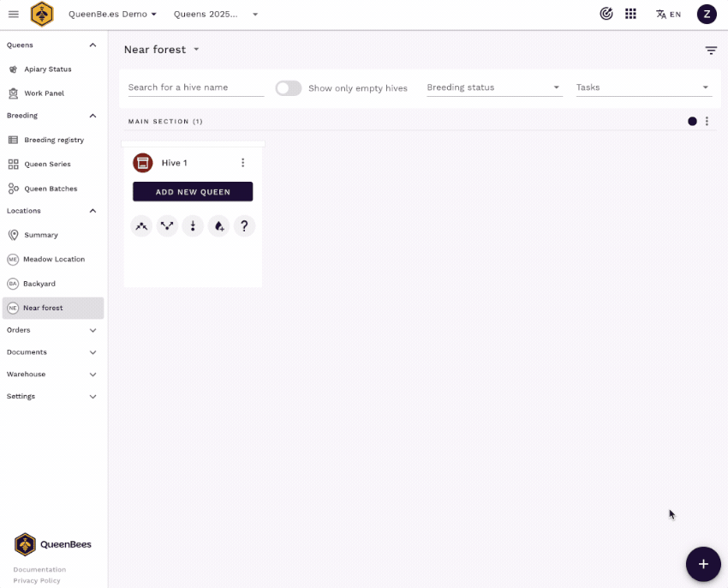Click the question mark icon on Hive 1
728x588 pixels.
coord(244,226)
